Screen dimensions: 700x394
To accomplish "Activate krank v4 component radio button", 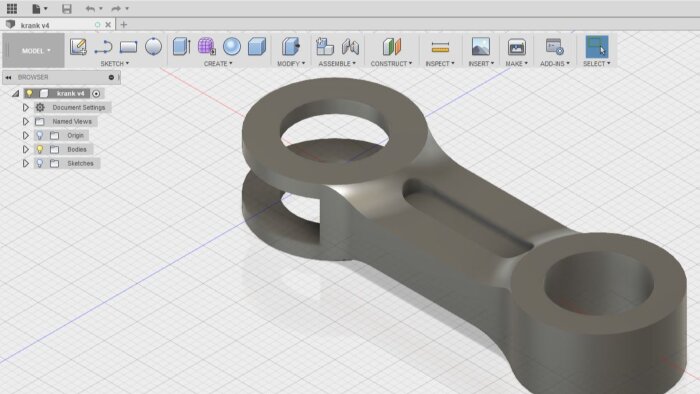I will point(96,93).
